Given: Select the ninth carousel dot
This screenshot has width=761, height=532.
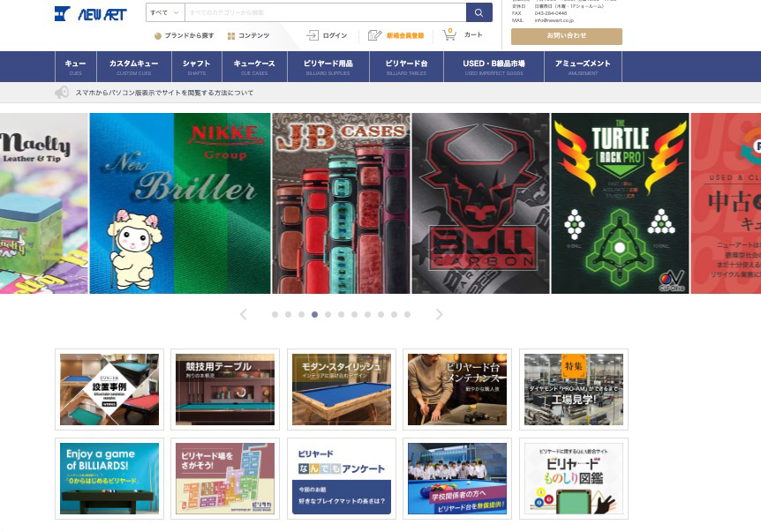Looking at the screenshot, I should click(x=381, y=315).
